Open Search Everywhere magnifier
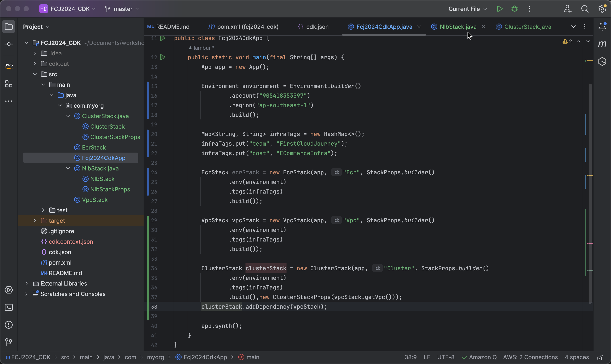Image resolution: width=611 pixels, height=364 pixels. coord(585,9)
